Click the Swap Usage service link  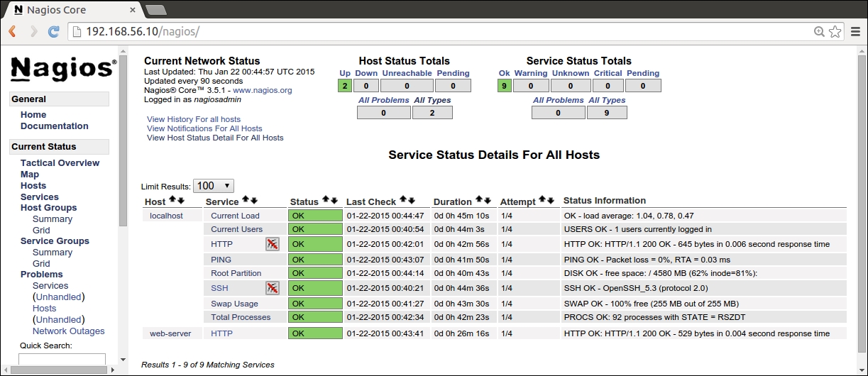coord(234,304)
